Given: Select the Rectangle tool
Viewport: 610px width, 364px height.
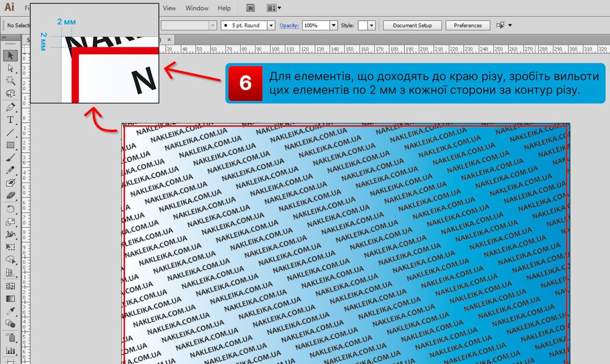Looking at the screenshot, I should (x=11, y=145).
